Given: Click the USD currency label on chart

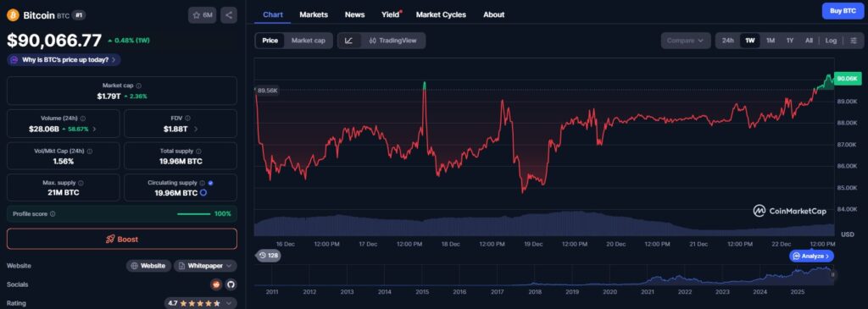Looking at the screenshot, I should tap(847, 235).
